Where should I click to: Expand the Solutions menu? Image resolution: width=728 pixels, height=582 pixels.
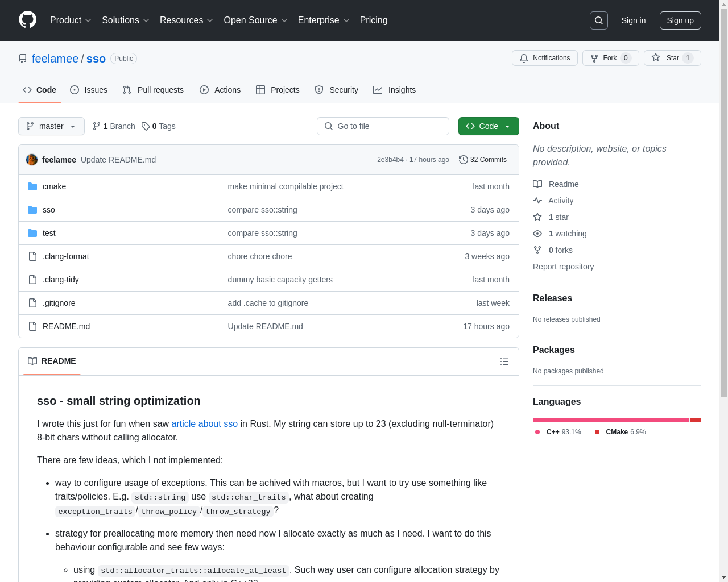pos(126,20)
